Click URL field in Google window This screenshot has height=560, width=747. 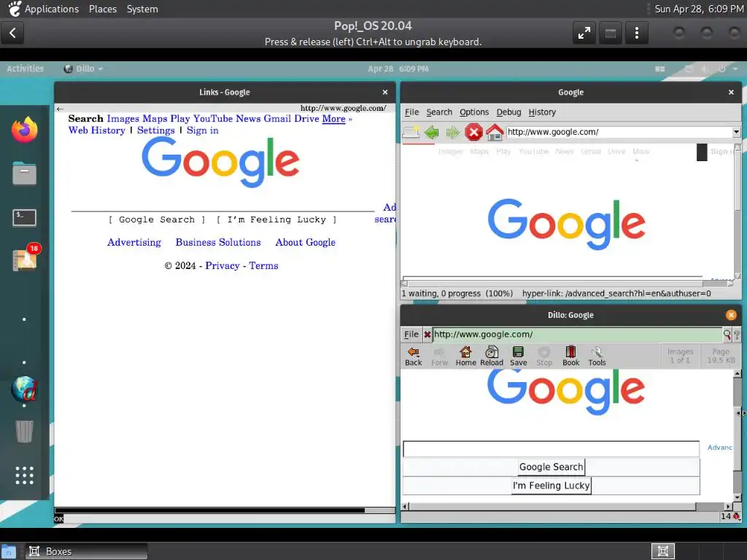pos(619,132)
